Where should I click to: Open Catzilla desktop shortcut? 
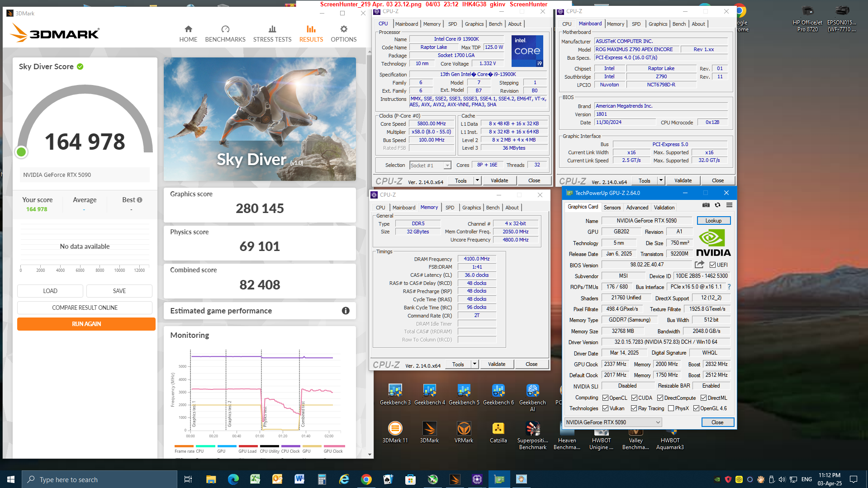click(x=498, y=432)
